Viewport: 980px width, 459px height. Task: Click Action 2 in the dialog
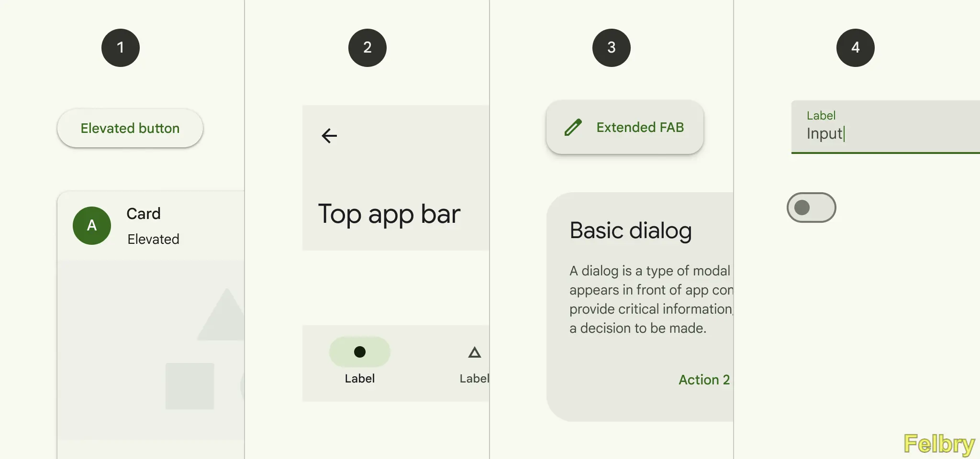pos(704,380)
